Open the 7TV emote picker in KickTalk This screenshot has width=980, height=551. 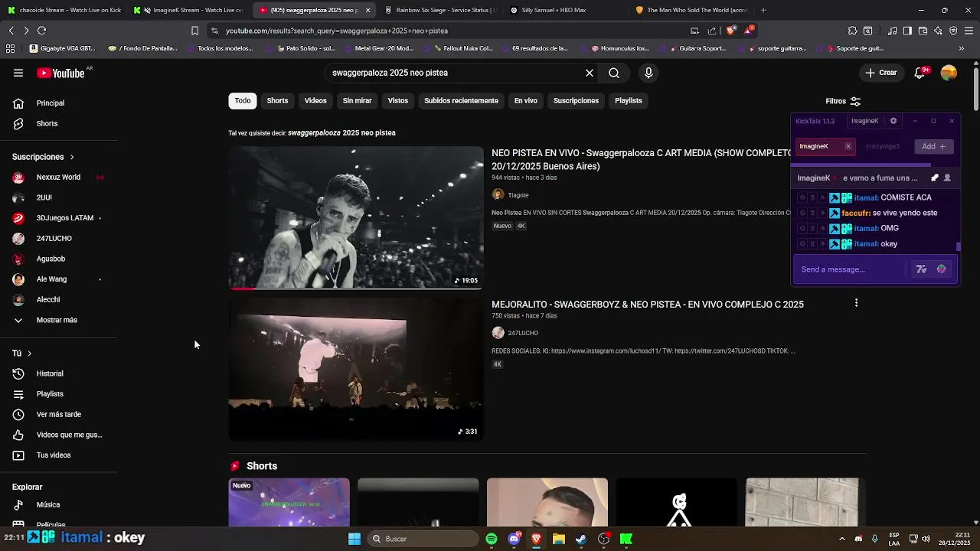(921, 269)
